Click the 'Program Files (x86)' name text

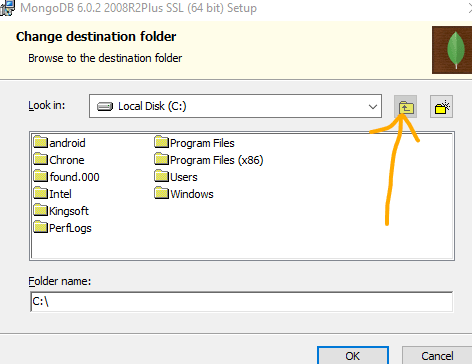[217, 160]
